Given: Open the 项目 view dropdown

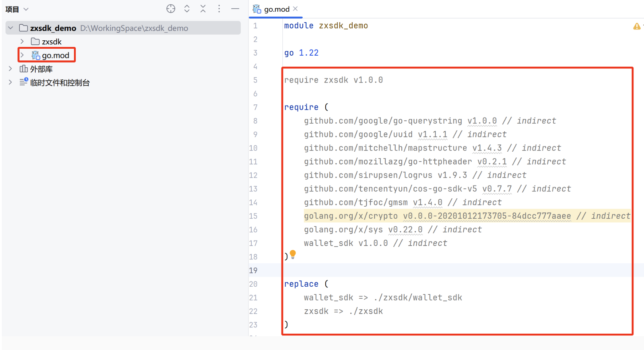Looking at the screenshot, I should pos(17,9).
